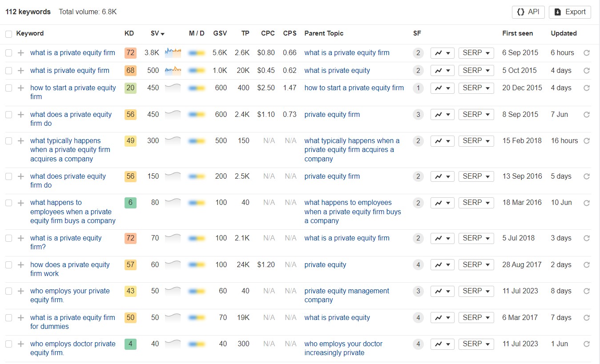Click the SF badge for 'how to start a private equity firm'
Viewport: 600px width, 364px height.
[x=418, y=88]
